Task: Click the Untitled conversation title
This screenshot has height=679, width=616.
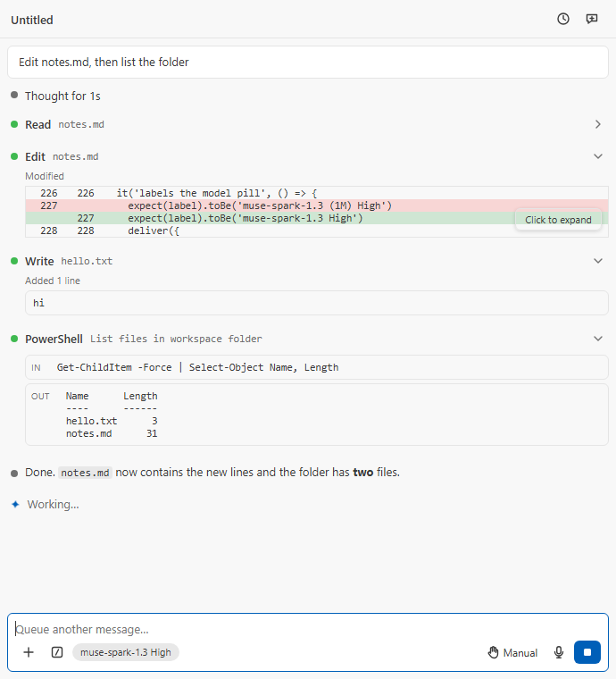Action: click(x=32, y=21)
